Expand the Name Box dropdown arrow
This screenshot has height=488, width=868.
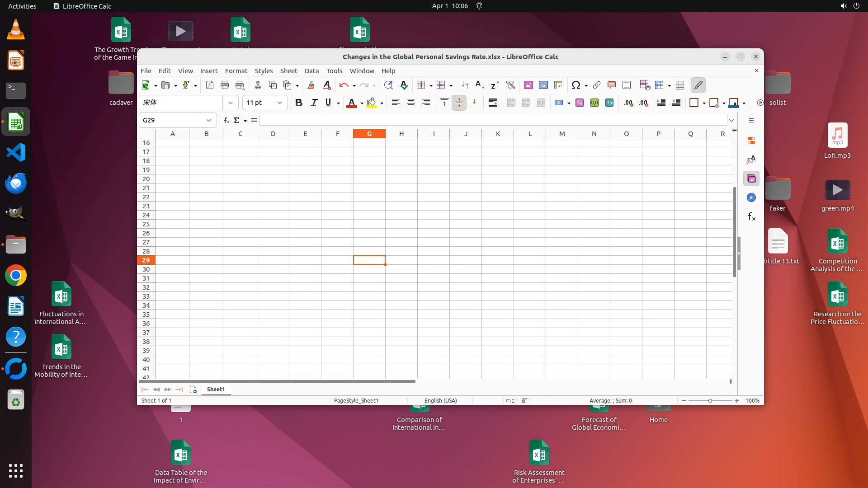click(208, 120)
